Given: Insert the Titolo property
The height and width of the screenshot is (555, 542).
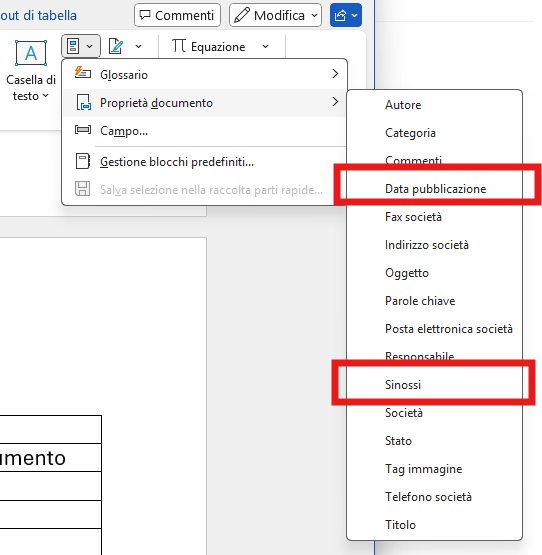Looking at the screenshot, I should click(434, 524).
